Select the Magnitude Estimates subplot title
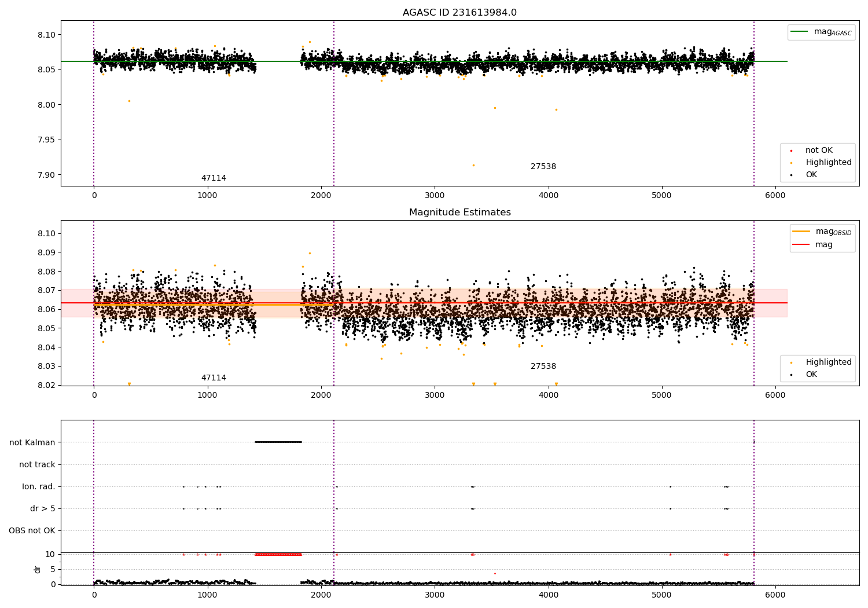The width and height of the screenshot is (868, 608). tap(459, 213)
